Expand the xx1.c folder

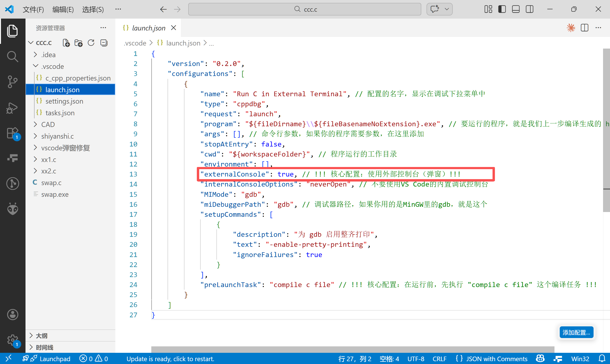(x=35, y=159)
